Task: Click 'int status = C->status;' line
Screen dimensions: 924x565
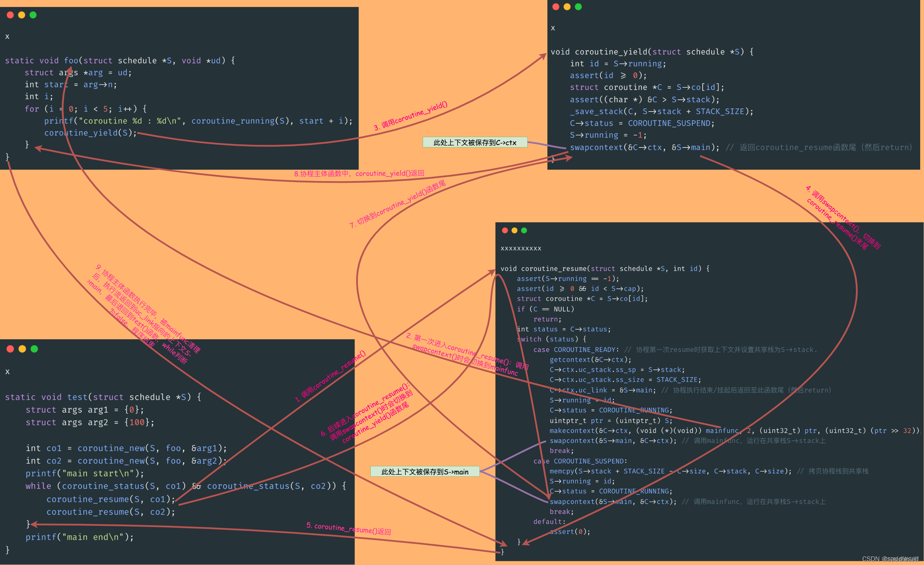Action: (x=564, y=329)
